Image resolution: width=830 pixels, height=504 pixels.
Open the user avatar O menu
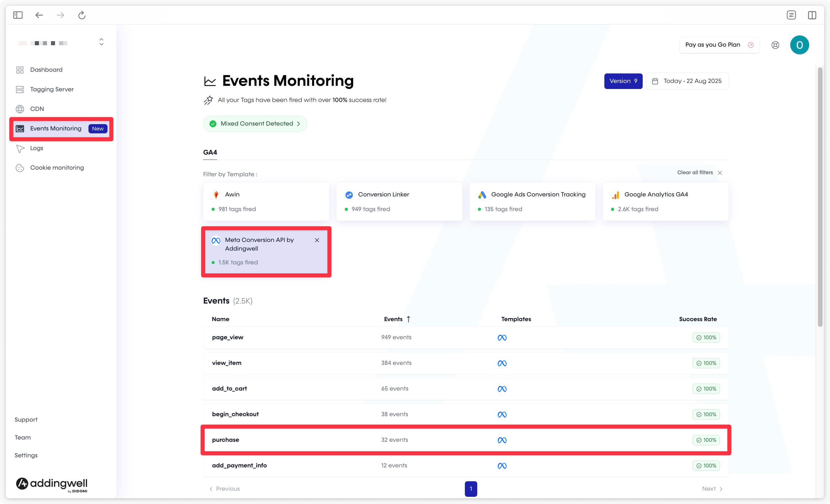tap(799, 45)
